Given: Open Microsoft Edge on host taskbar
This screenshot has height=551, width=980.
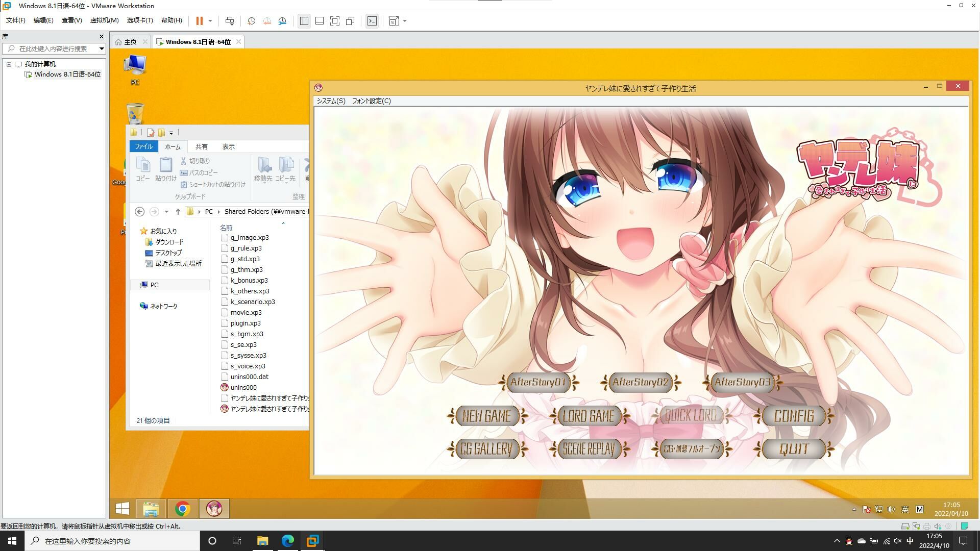Looking at the screenshot, I should point(287,541).
